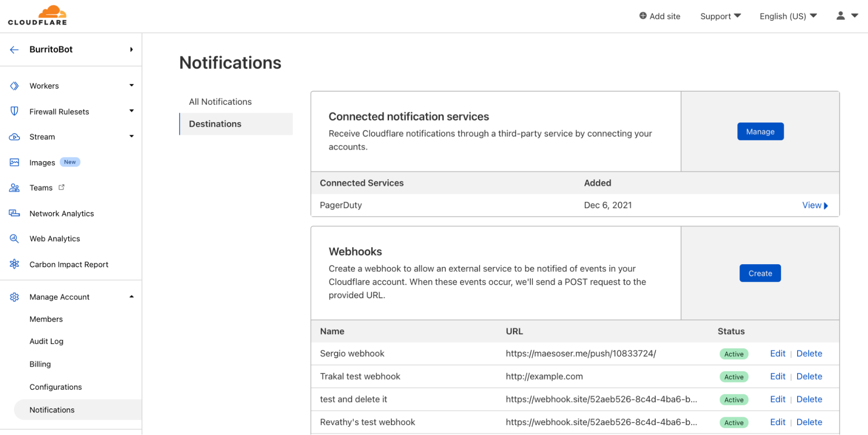Click the back arrow beside BurritoBot
Image resolution: width=868 pixels, height=435 pixels.
14,50
